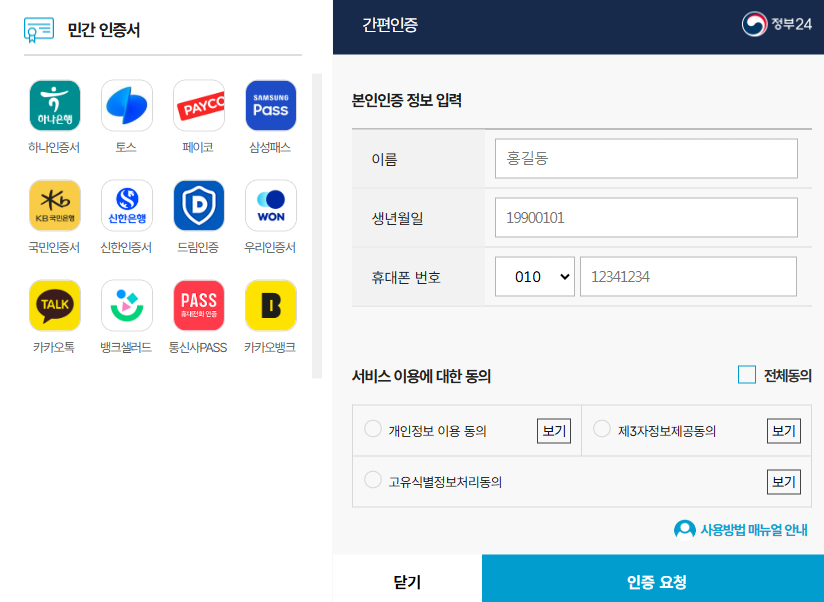Screen dimensions: 824x602
Task: Select the Banksalad certificate icon
Action: tap(126, 305)
